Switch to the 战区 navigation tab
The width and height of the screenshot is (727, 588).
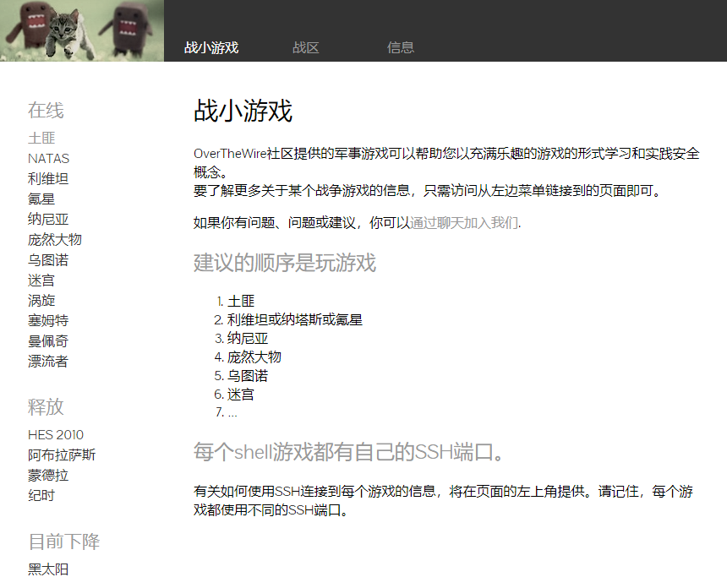(x=304, y=46)
